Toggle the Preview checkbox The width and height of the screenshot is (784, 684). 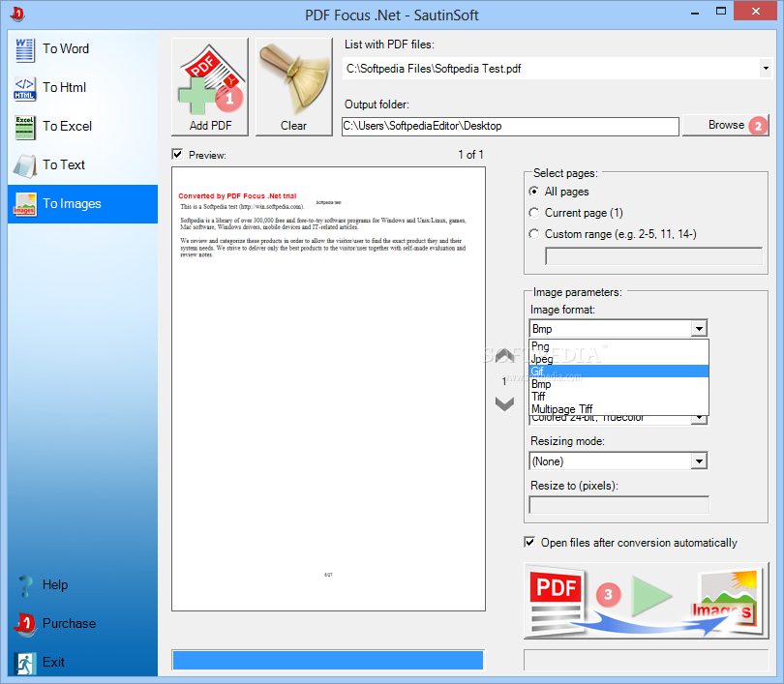click(x=177, y=155)
